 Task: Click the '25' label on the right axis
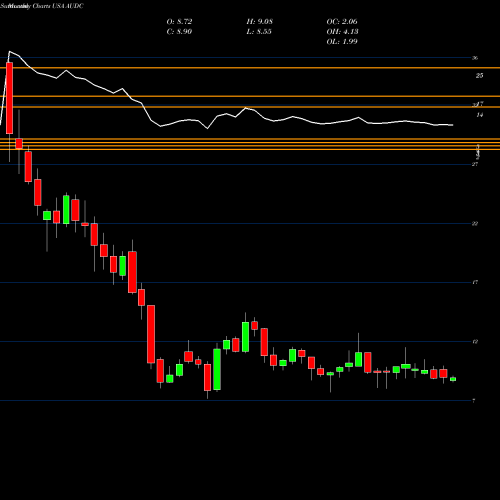[x=479, y=76]
